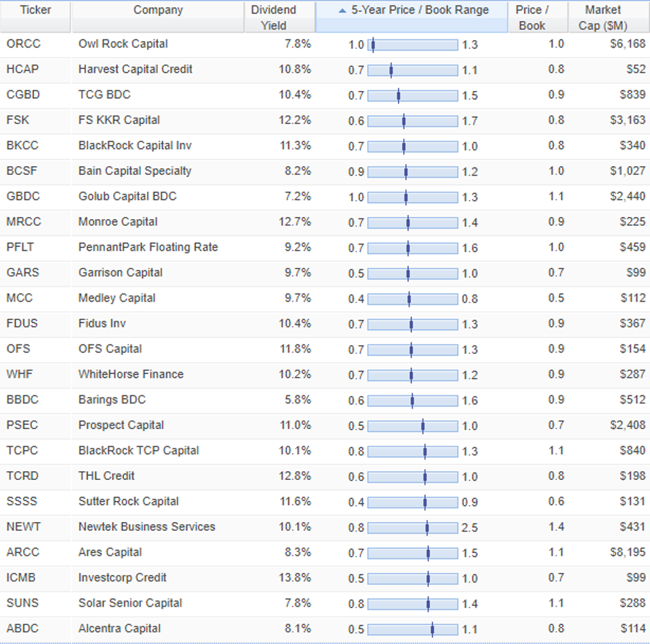Click company name PennantPark Floating Rate
The height and width of the screenshot is (644, 650).
[x=148, y=247]
